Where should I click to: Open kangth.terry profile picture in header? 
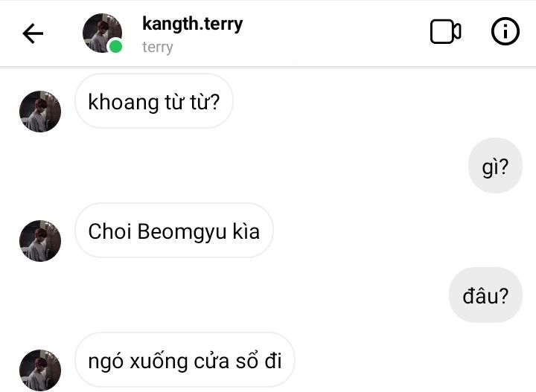coord(102,33)
